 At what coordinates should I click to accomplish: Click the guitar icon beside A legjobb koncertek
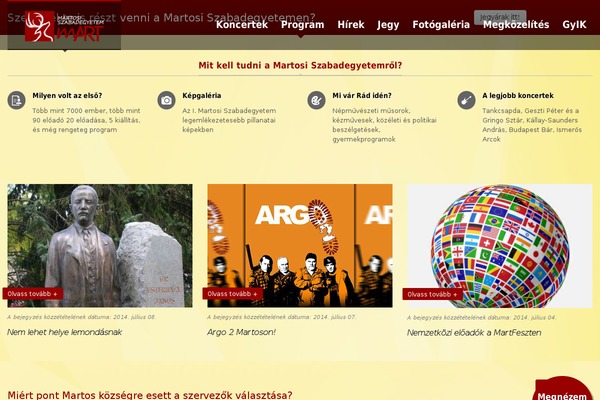[466, 100]
